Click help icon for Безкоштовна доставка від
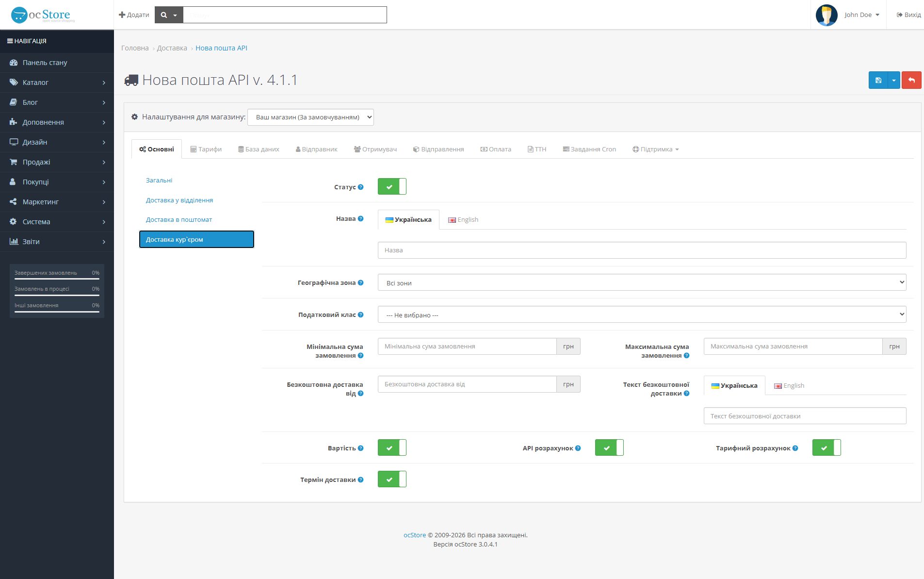This screenshot has width=924, height=579. click(360, 393)
